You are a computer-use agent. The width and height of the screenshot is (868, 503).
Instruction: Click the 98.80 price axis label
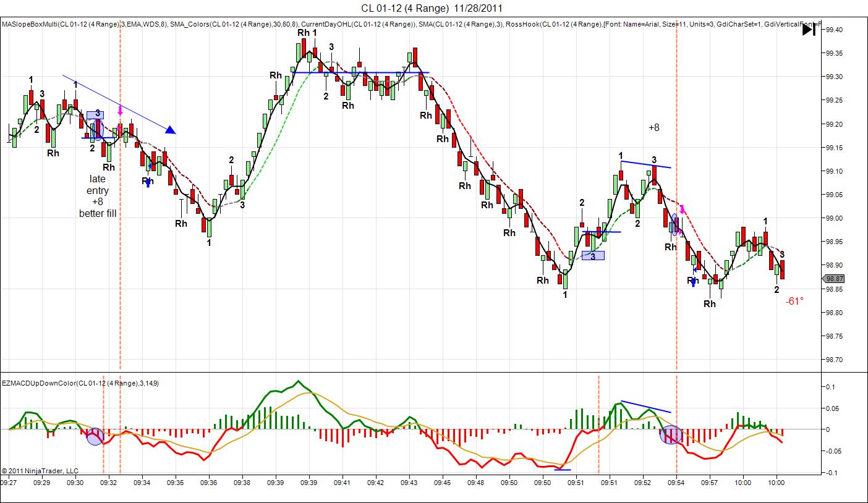click(x=835, y=313)
